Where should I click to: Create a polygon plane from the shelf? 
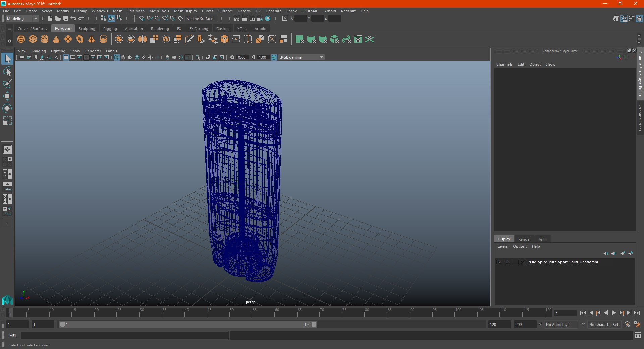[68, 39]
